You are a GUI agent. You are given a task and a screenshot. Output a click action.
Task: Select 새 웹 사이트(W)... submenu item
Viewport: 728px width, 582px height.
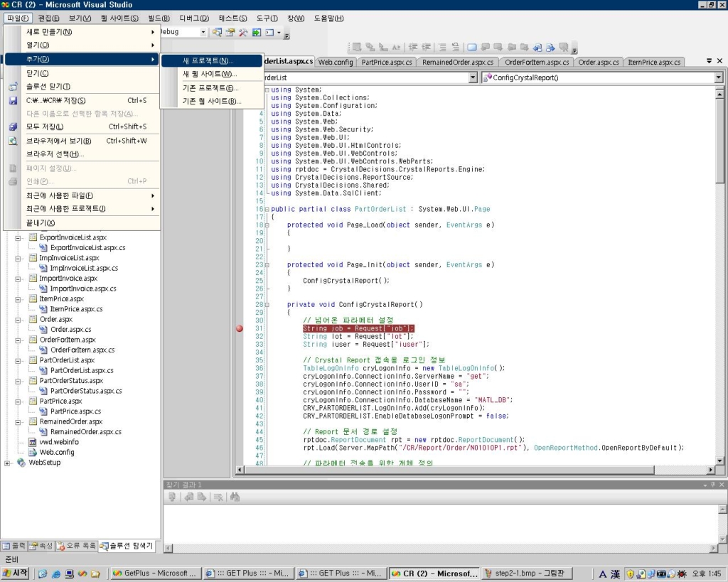click(212, 74)
